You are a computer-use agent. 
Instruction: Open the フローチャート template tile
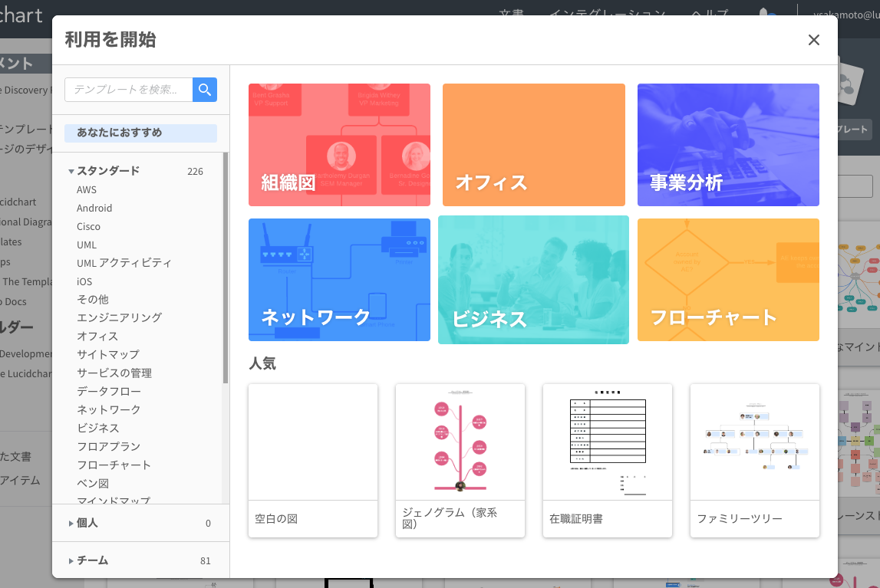(x=727, y=279)
